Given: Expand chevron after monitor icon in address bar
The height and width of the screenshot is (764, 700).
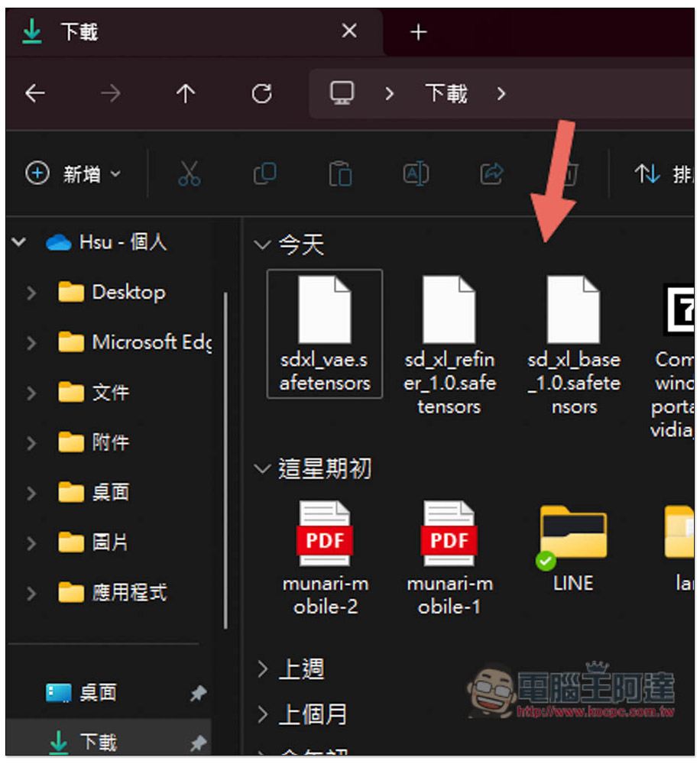Looking at the screenshot, I should (389, 93).
